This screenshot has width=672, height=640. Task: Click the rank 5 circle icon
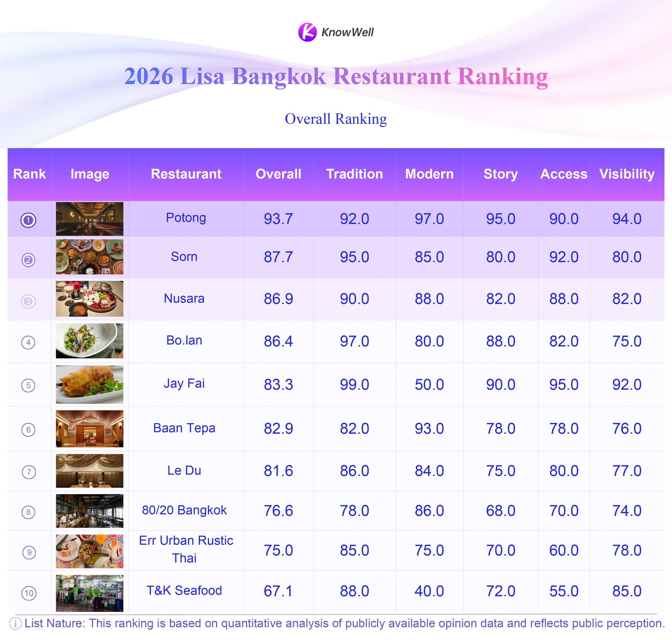[28, 385]
